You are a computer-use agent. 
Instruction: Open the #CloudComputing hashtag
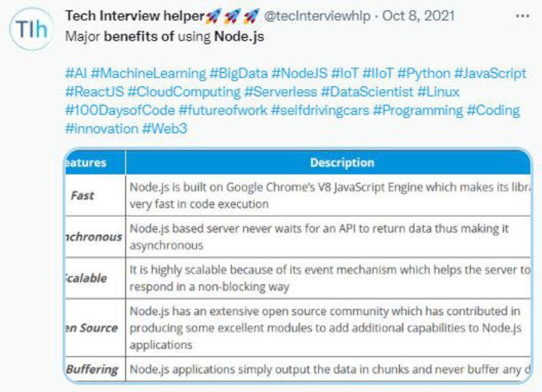[x=184, y=92]
